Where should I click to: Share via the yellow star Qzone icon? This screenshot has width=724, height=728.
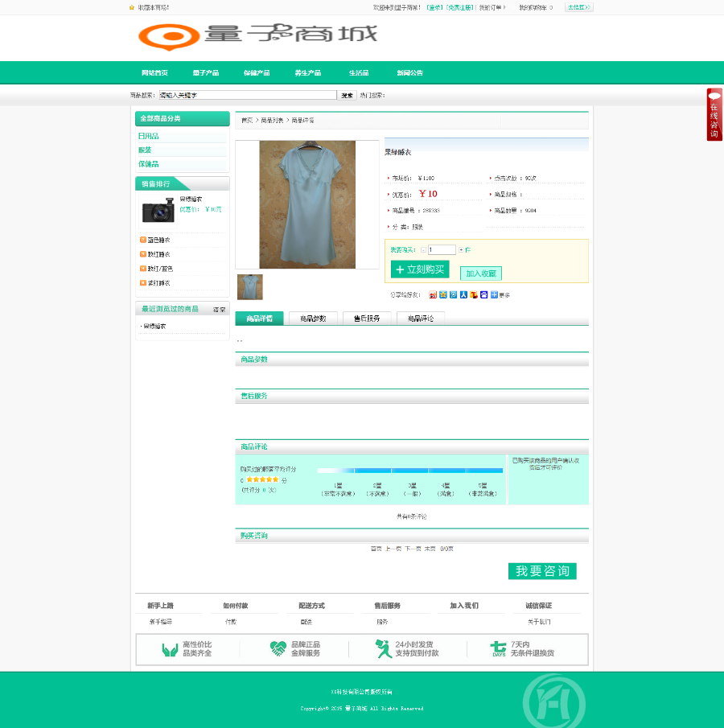[x=442, y=295]
